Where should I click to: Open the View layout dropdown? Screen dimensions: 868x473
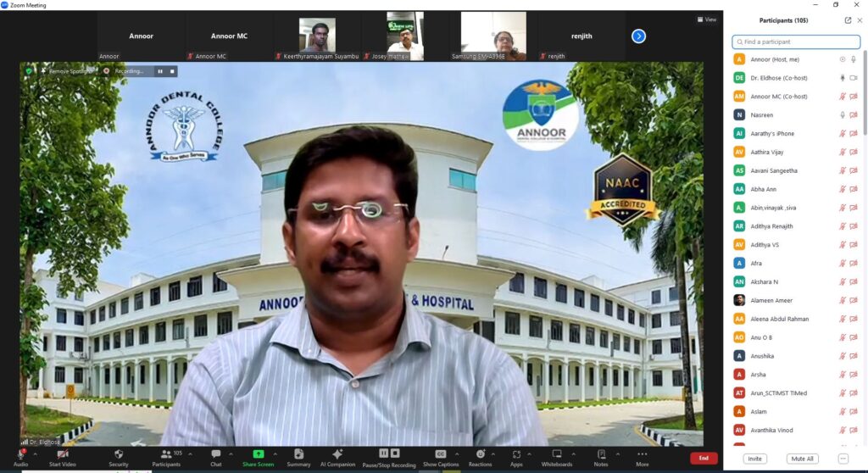707,19
